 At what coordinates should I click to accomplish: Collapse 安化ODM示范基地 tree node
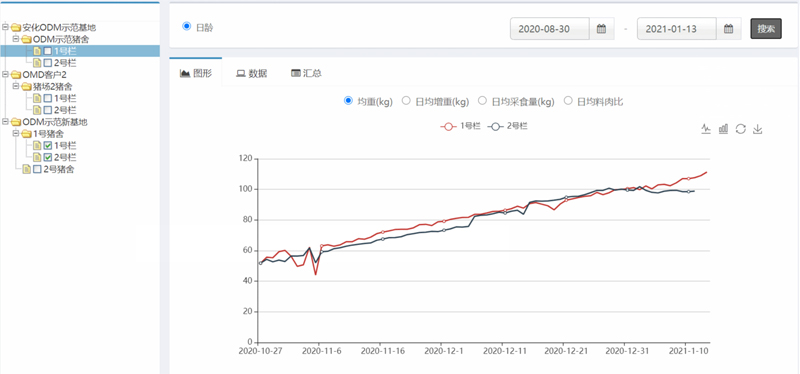pos(6,27)
